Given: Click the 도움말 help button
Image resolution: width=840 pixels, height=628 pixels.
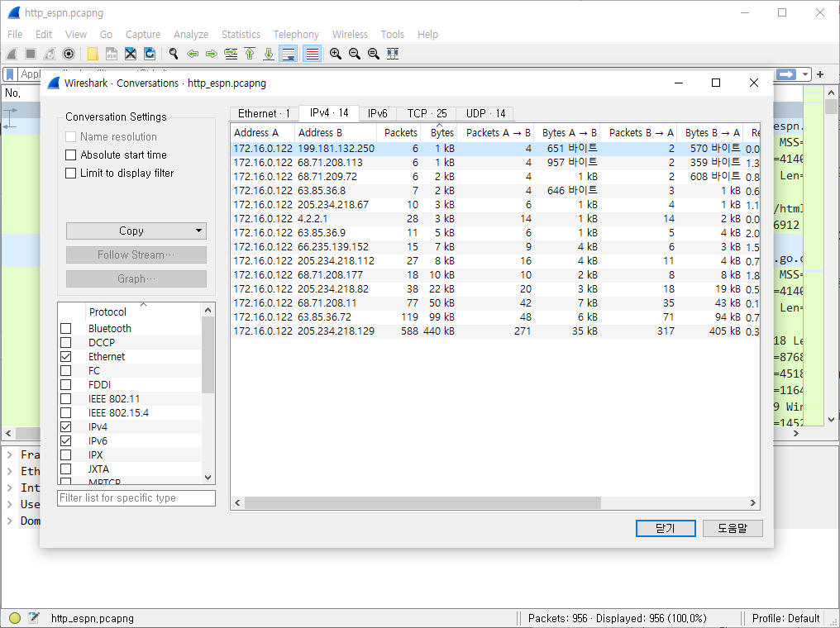Looking at the screenshot, I should (x=733, y=528).
